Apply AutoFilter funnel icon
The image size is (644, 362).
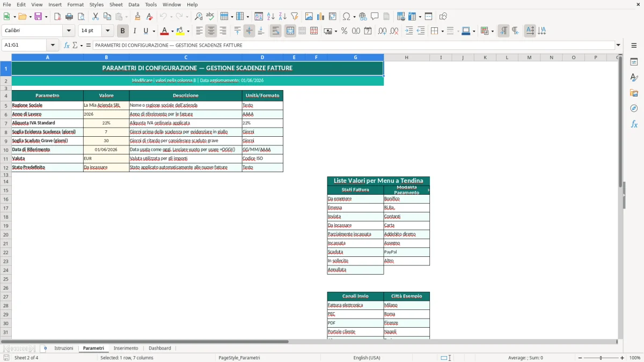[295, 17]
